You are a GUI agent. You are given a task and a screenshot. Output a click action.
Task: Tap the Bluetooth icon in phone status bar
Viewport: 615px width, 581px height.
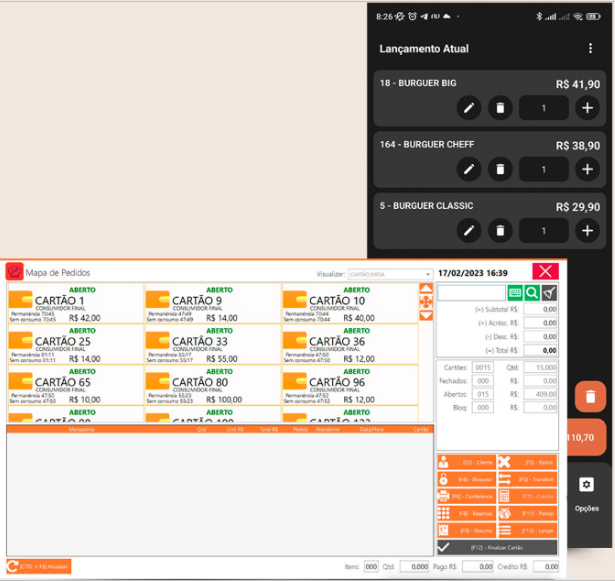pos(539,16)
